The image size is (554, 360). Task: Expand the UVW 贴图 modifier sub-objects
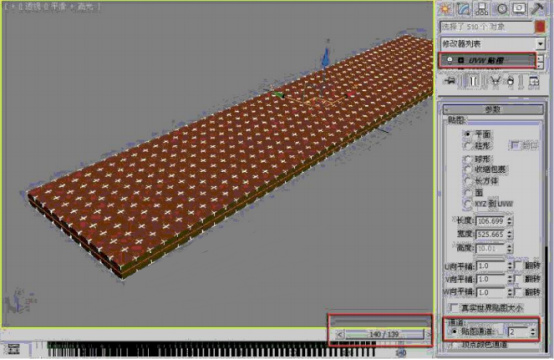click(x=461, y=60)
